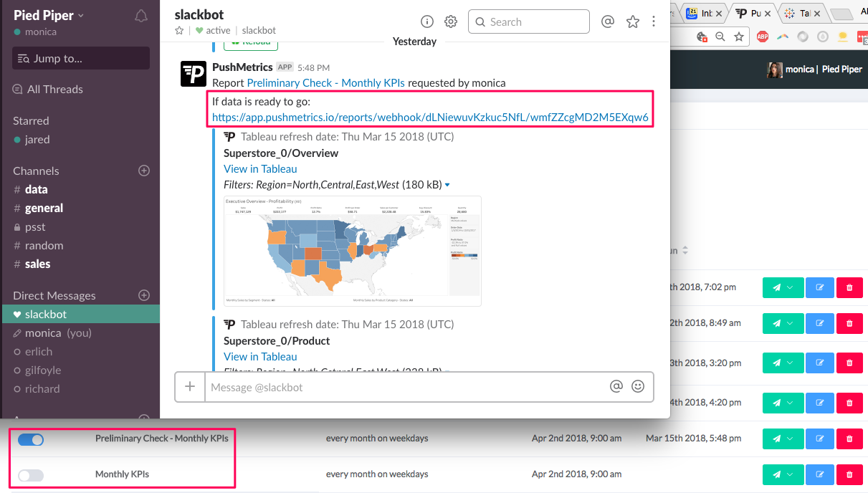Delete the report last run at 7:02 pm
Screen dimensions: 868x493
pyautogui.click(x=849, y=287)
